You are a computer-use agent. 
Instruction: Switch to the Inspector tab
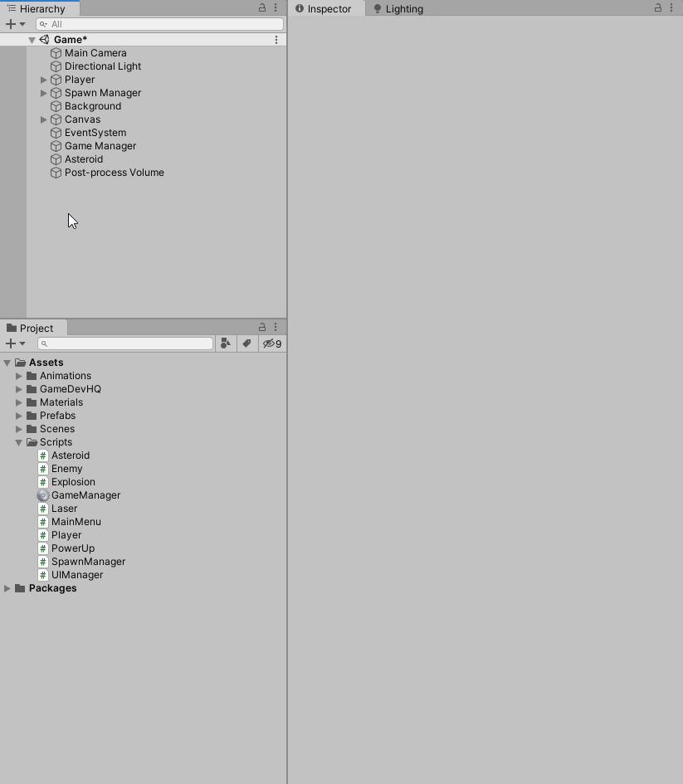(x=328, y=8)
